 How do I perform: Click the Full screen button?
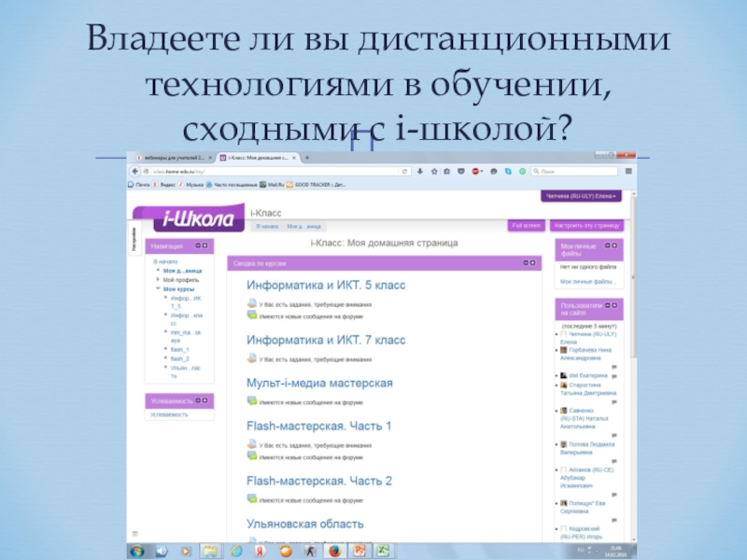526,226
